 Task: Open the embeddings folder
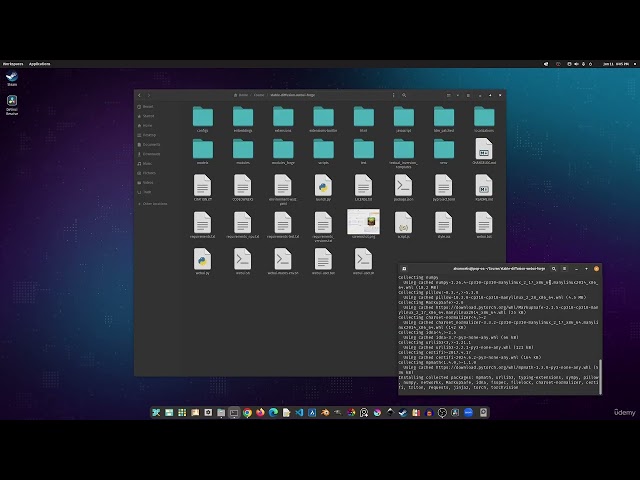pyautogui.click(x=243, y=117)
